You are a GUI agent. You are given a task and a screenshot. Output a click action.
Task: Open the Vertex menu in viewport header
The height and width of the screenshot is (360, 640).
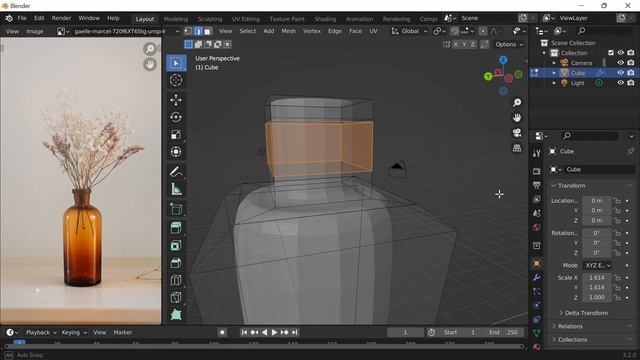312,31
